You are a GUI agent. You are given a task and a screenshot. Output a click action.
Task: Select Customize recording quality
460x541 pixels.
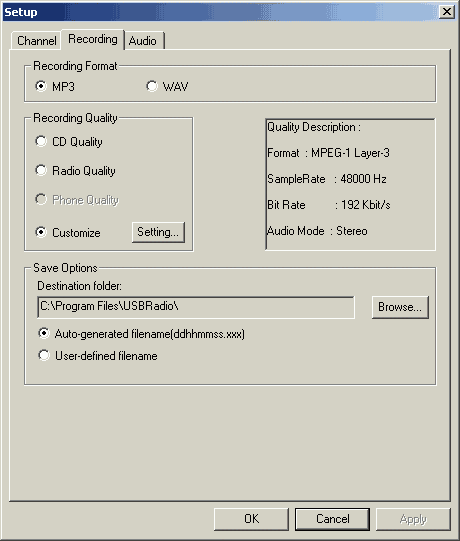click(x=68, y=232)
